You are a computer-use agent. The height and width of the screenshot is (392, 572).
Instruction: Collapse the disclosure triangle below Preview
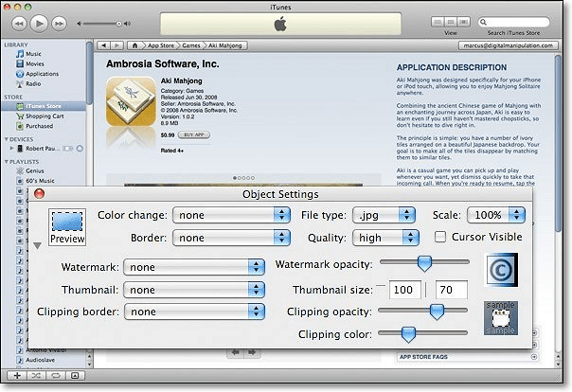pos(37,246)
